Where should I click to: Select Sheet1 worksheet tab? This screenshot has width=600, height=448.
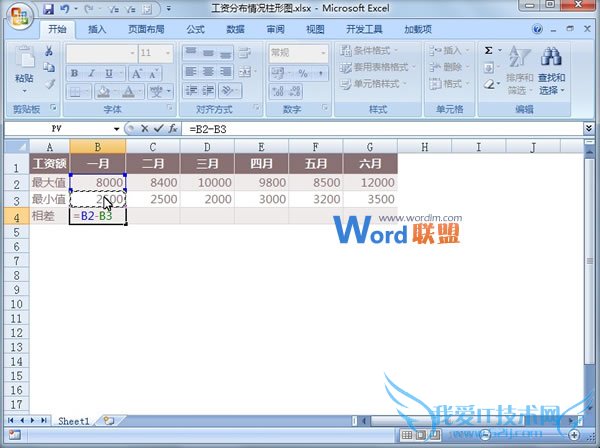(x=73, y=421)
